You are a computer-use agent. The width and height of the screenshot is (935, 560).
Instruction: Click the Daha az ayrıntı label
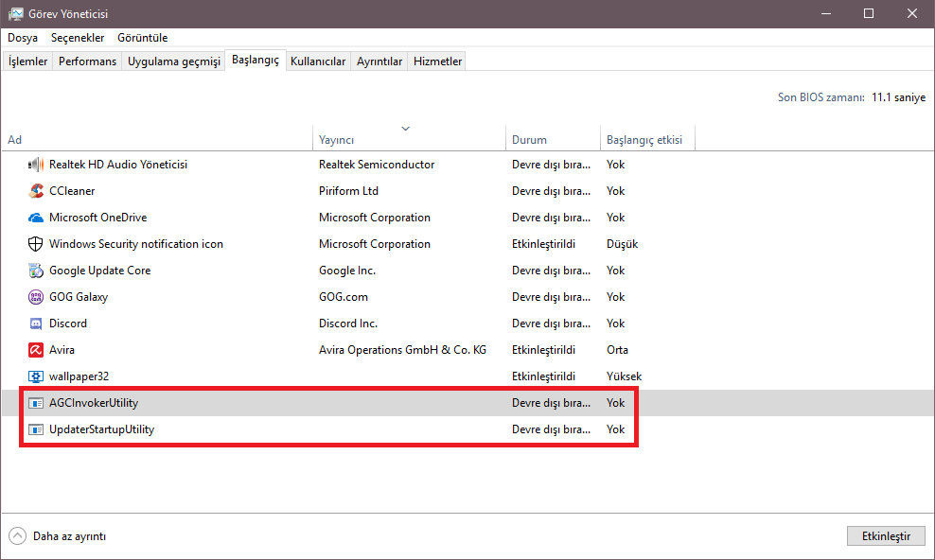pyautogui.click(x=70, y=536)
